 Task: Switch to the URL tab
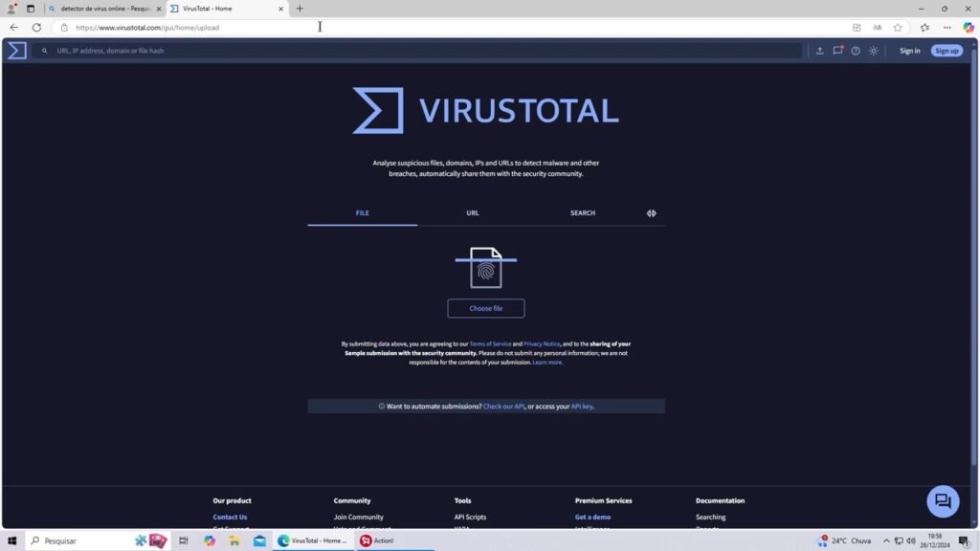coord(473,213)
